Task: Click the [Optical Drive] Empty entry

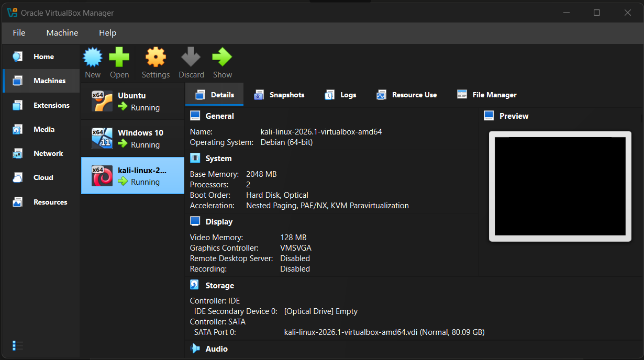Action: pos(321,311)
